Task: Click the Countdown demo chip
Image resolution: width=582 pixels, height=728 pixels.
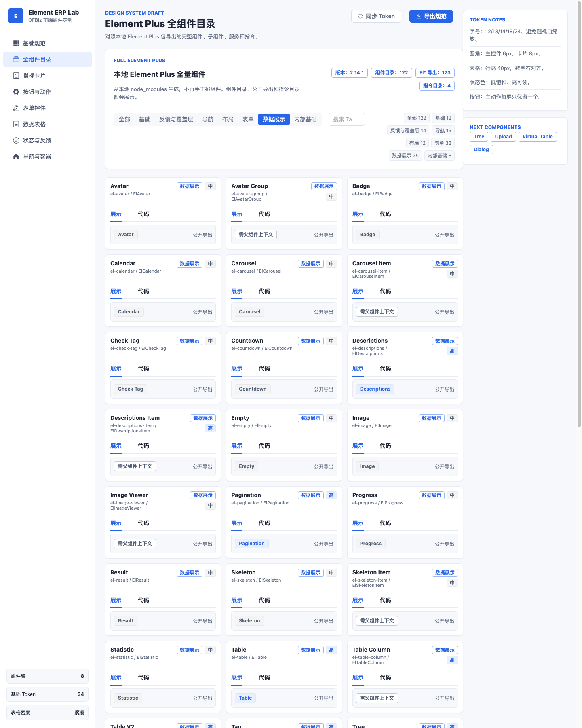Action: point(253,389)
